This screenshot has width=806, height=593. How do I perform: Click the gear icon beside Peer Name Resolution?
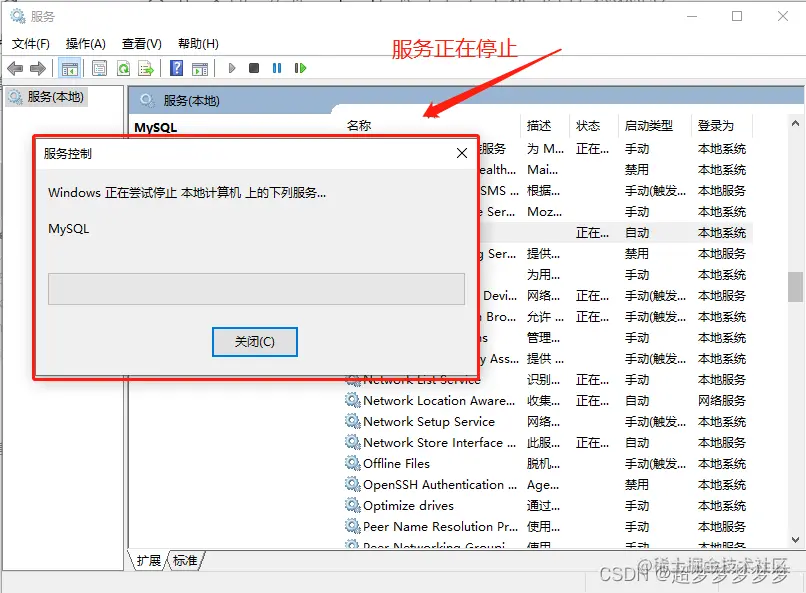(353, 527)
